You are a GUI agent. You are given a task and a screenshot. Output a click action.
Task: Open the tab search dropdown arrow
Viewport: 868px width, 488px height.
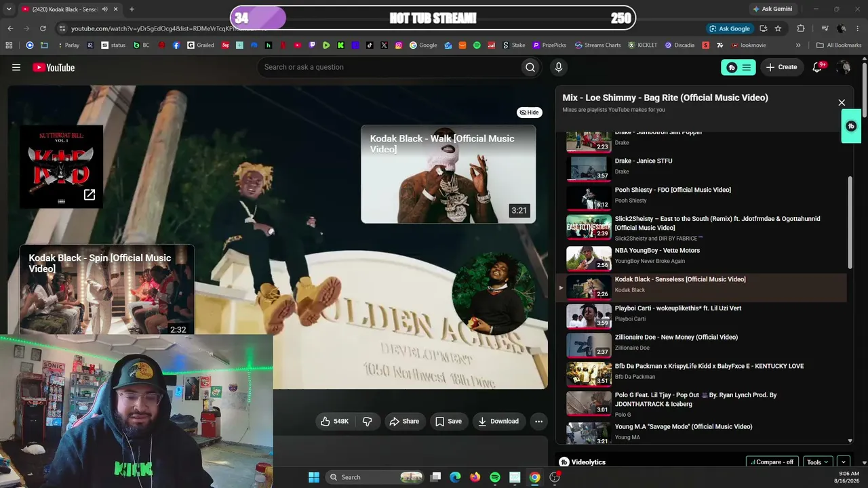tap(7, 9)
